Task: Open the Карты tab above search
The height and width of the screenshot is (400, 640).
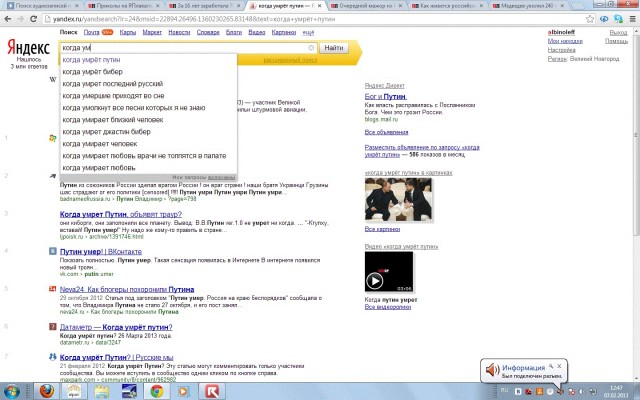Action: [x=128, y=32]
